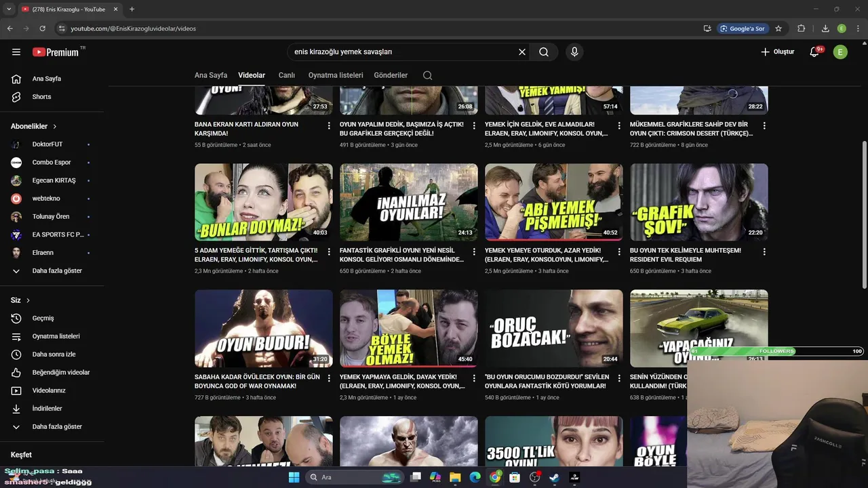Open options for FANTASTİK GRAFİKLİ OYUN video
The height and width of the screenshot is (488, 868).
tap(474, 251)
